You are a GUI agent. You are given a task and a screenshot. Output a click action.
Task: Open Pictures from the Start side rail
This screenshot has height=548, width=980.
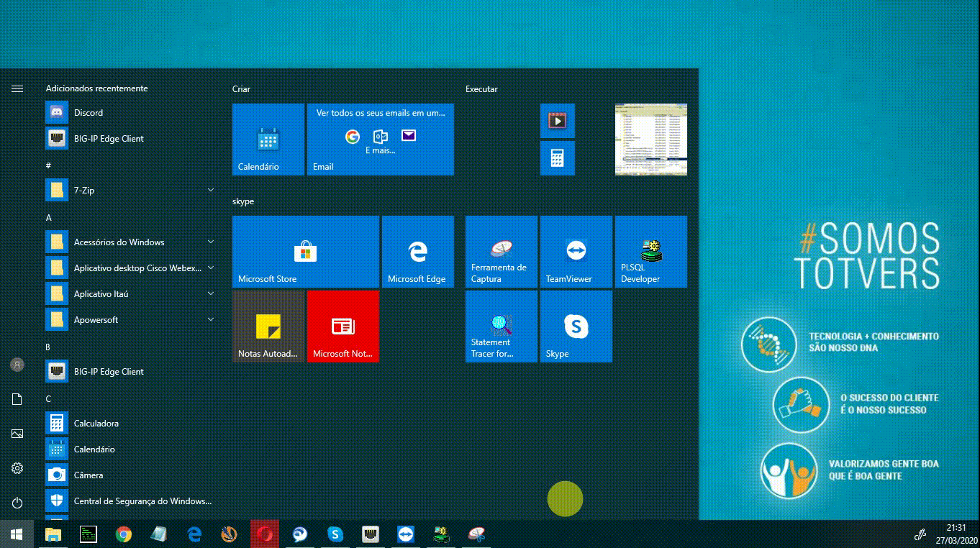pyautogui.click(x=17, y=434)
